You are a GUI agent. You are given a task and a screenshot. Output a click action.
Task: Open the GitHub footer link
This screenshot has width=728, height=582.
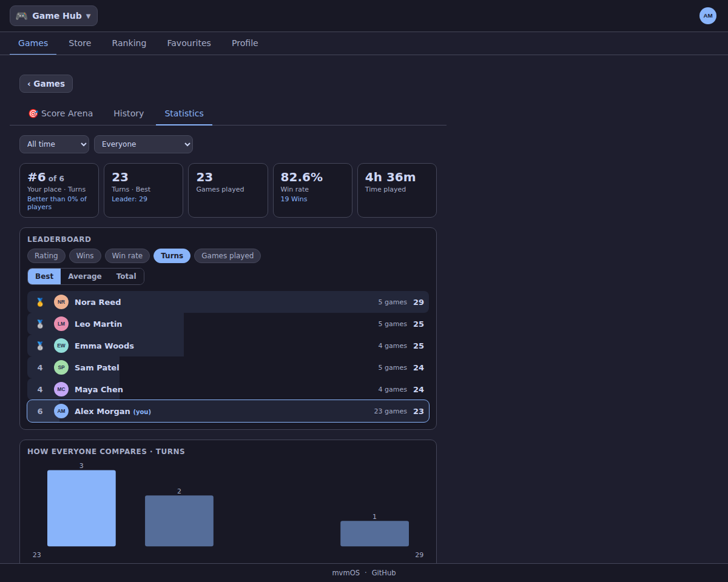(383, 573)
